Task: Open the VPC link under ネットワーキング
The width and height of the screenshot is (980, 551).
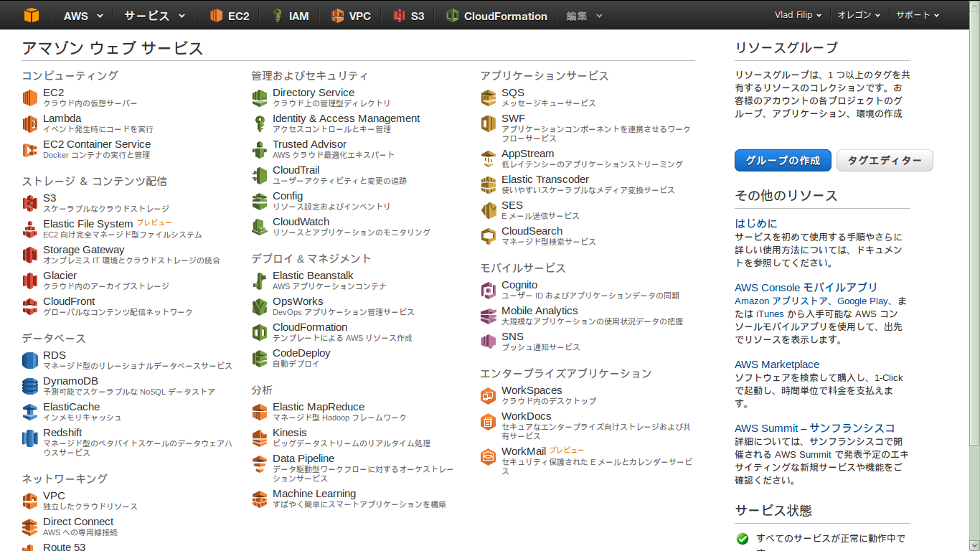Action: (54, 496)
